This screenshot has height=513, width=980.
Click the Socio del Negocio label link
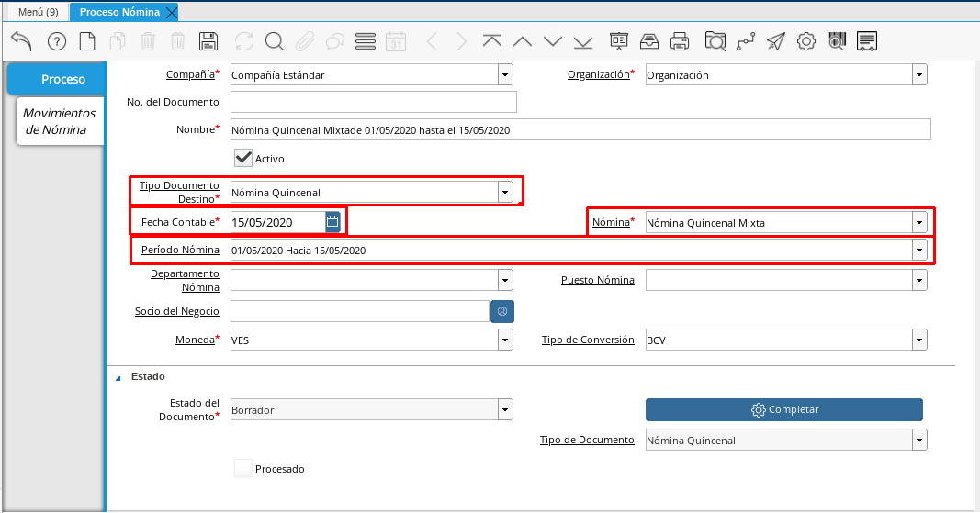pyautogui.click(x=177, y=311)
